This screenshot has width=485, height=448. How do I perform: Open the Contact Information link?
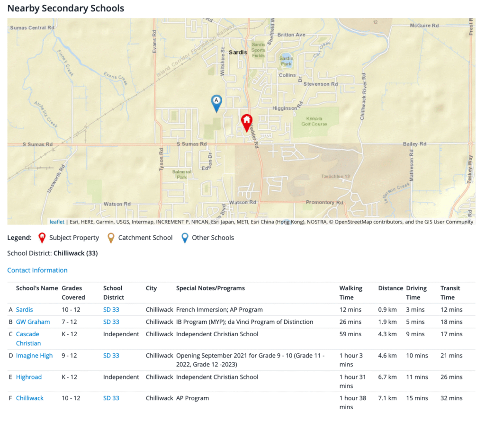(37, 270)
